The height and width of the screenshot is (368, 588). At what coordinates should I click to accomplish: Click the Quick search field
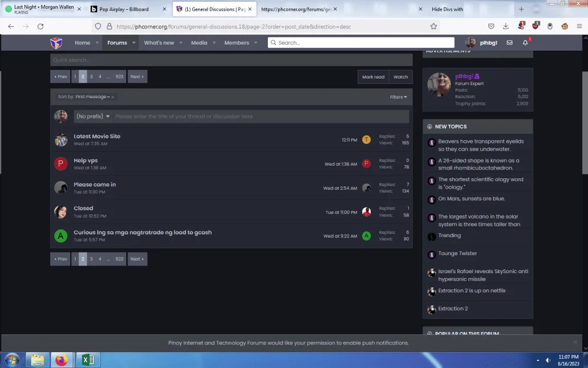[x=231, y=60]
